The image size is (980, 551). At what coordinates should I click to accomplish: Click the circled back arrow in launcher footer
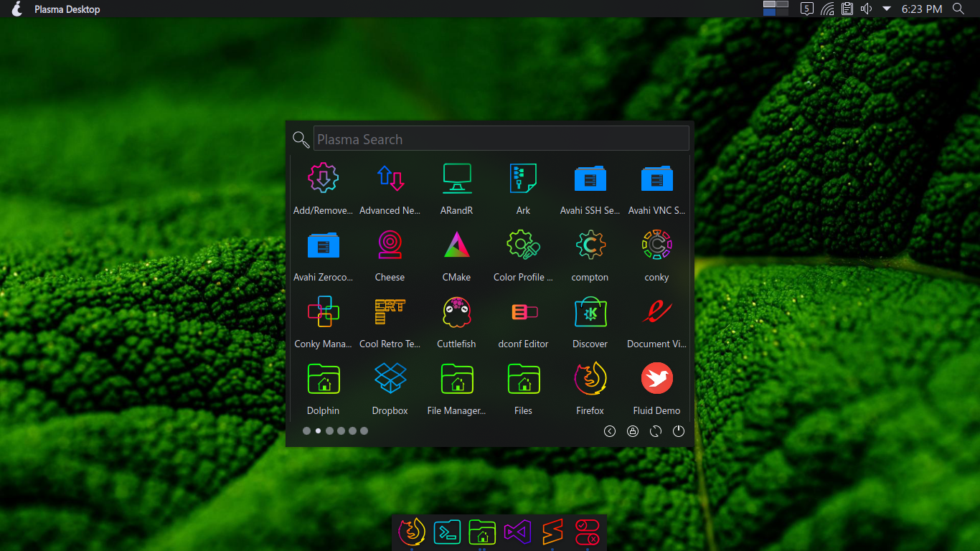610,431
